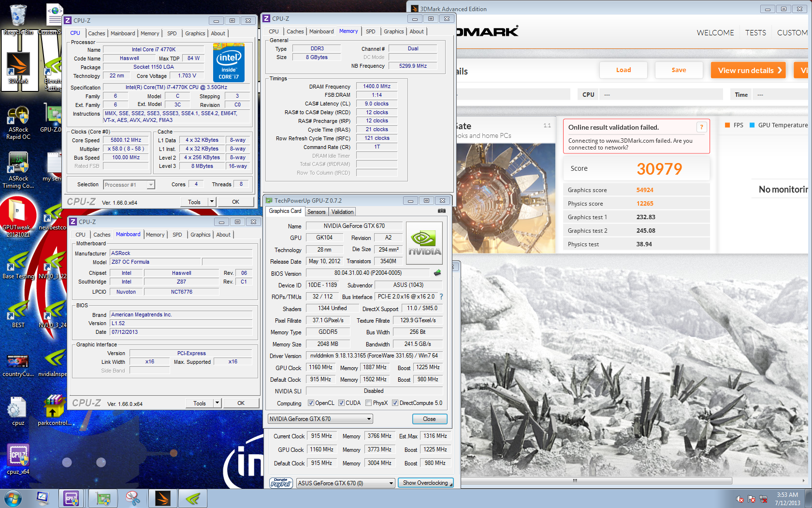Open the WELCOME tab in 3DMark
Image resolution: width=812 pixels, height=508 pixels.
715,32
